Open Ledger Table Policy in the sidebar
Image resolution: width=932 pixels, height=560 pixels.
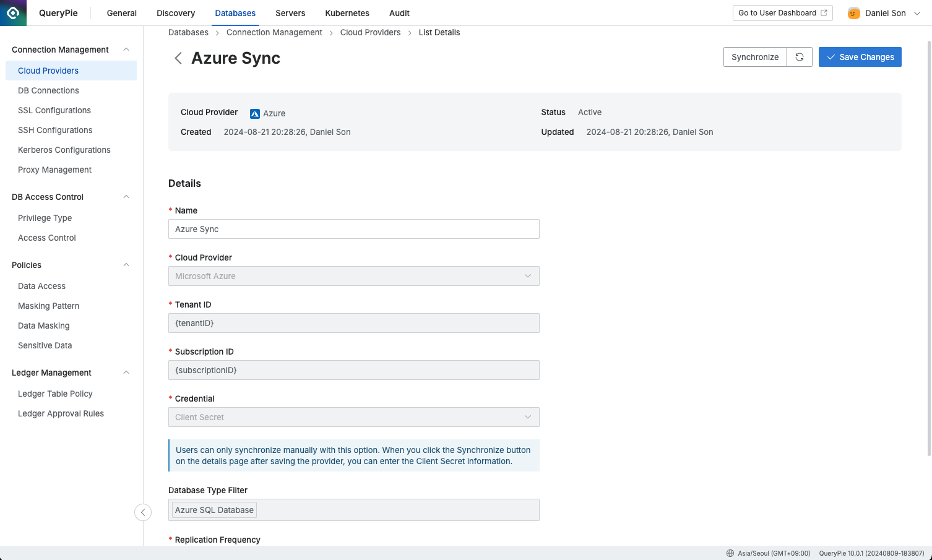pyautogui.click(x=71, y=394)
